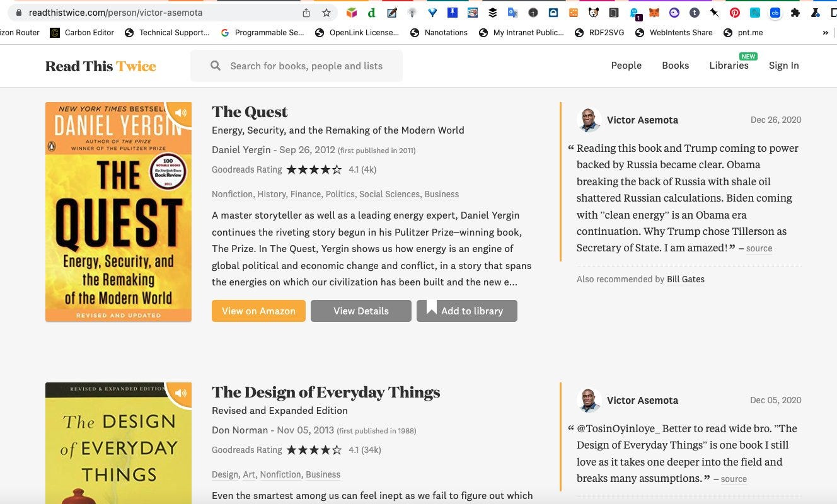The height and width of the screenshot is (504, 837).
Task: Open the Technical Support bookmark
Action: click(167, 33)
